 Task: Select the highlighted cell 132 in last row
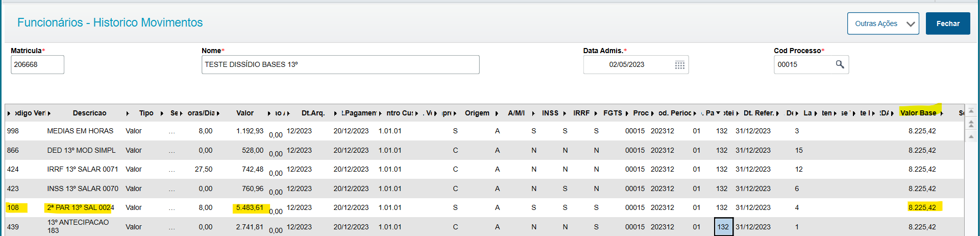723,227
